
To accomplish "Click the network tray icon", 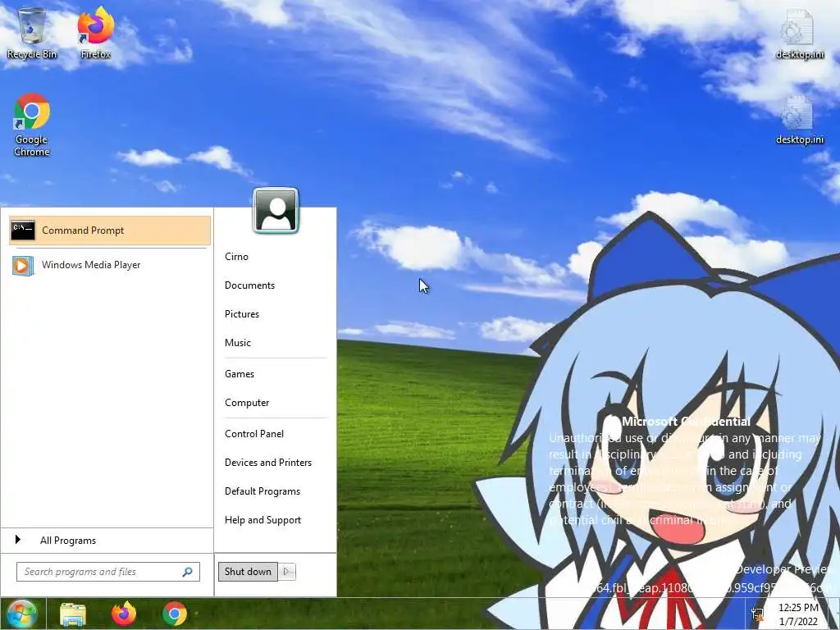I will pyautogui.click(x=758, y=614).
